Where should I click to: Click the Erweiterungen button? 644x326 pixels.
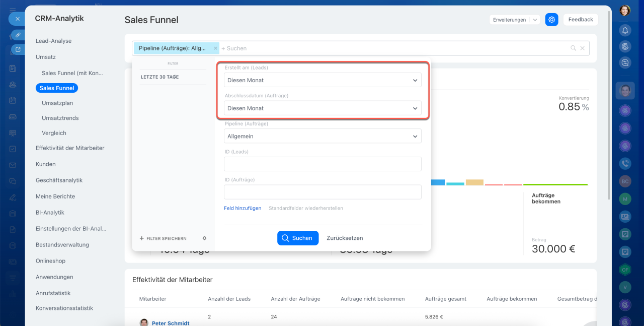pyautogui.click(x=510, y=20)
